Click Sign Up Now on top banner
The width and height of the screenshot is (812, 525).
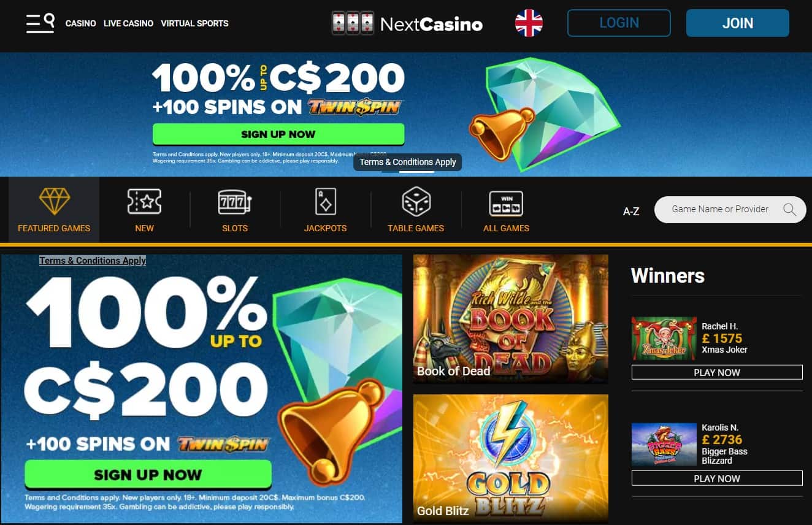(278, 134)
